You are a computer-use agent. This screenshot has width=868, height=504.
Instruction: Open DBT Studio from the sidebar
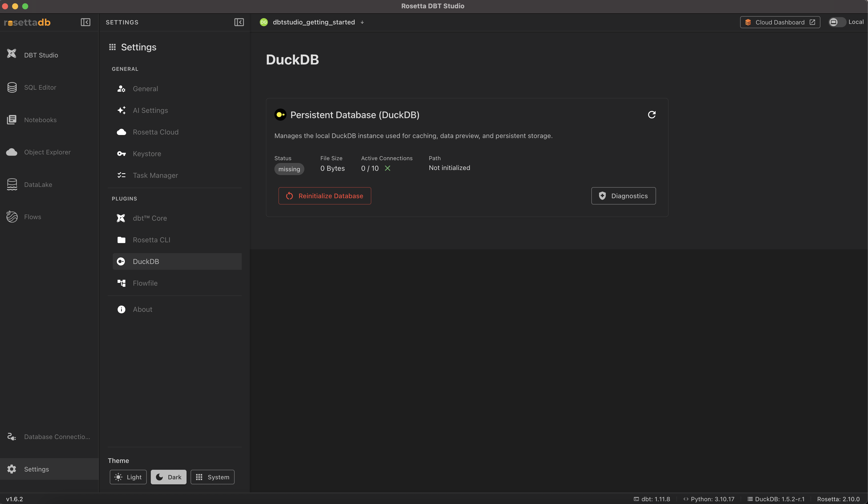[49, 55]
